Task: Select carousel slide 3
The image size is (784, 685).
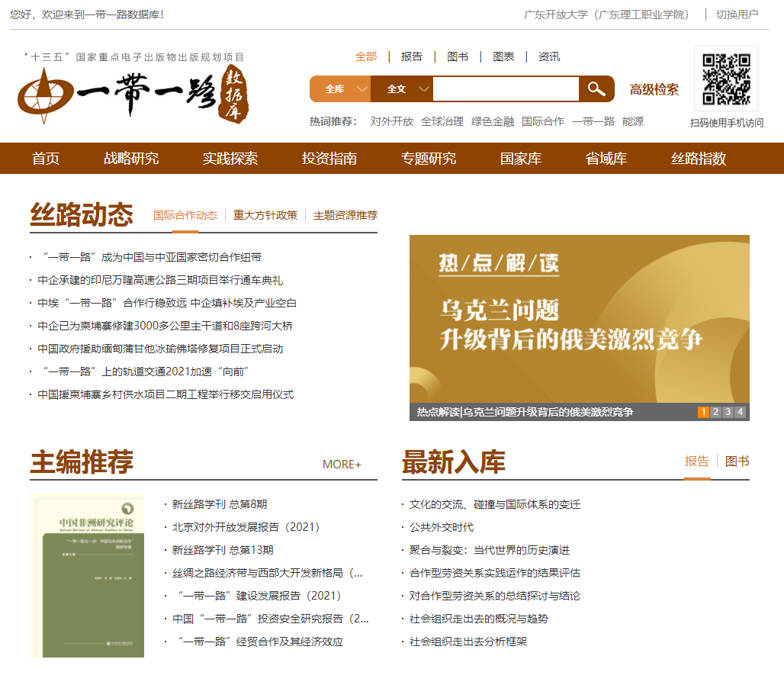Action: [728, 412]
